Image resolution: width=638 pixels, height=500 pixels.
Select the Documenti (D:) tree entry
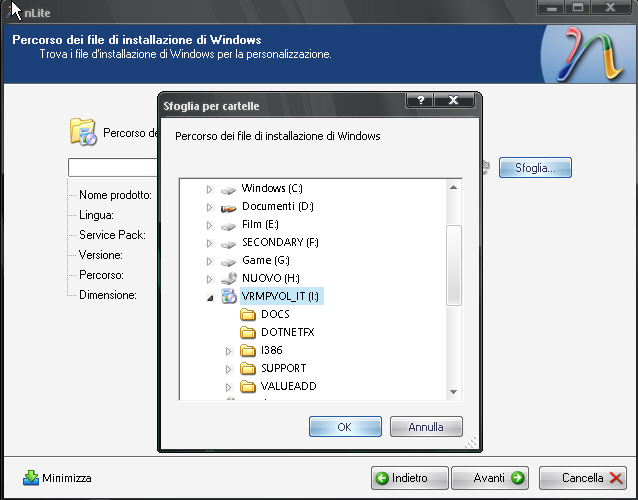pyautogui.click(x=278, y=206)
